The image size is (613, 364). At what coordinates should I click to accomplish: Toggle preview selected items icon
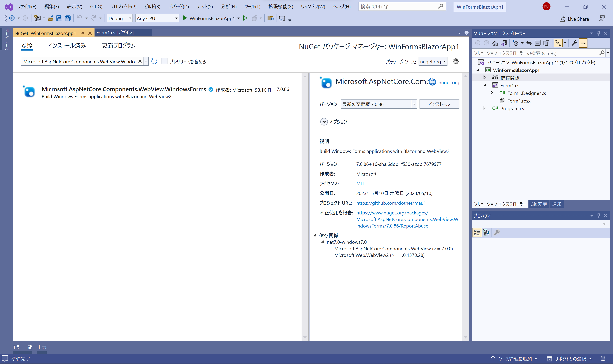583,43
